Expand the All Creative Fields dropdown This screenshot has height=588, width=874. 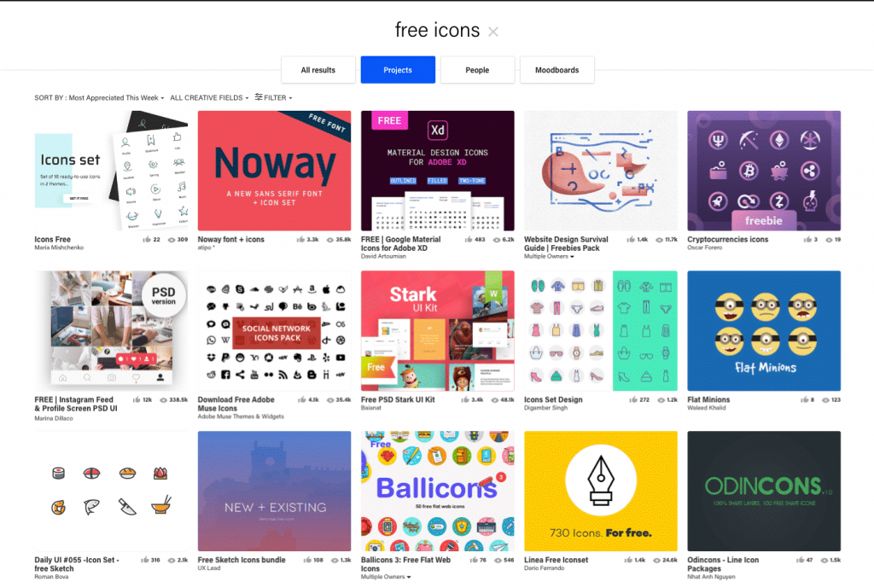coord(209,97)
